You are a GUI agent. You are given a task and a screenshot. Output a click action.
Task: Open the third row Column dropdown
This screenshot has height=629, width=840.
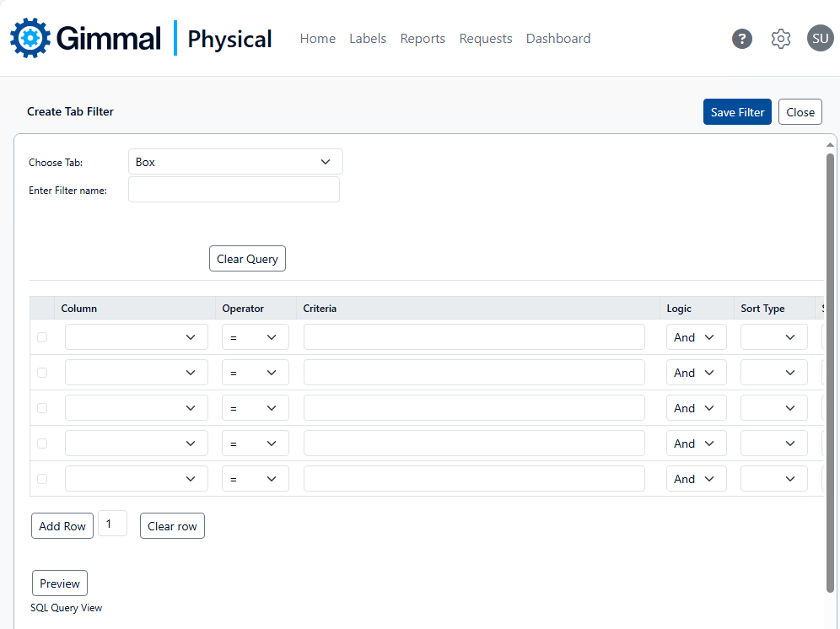click(137, 408)
